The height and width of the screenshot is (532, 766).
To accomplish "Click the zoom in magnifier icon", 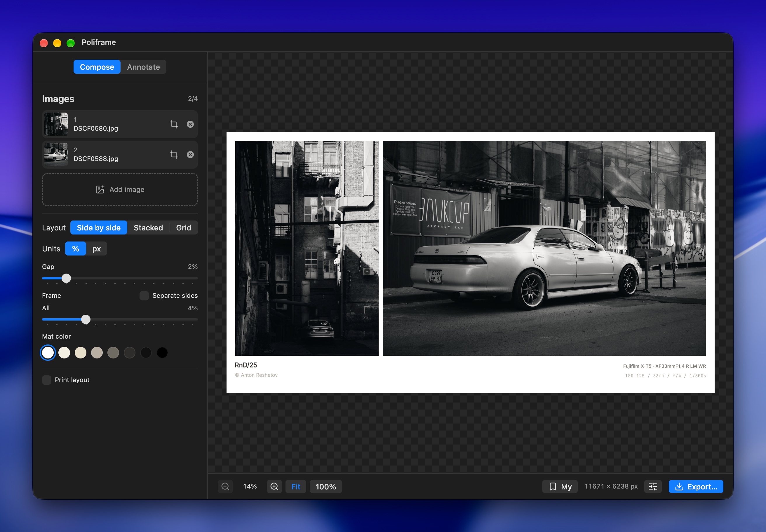I will pos(274,487).
